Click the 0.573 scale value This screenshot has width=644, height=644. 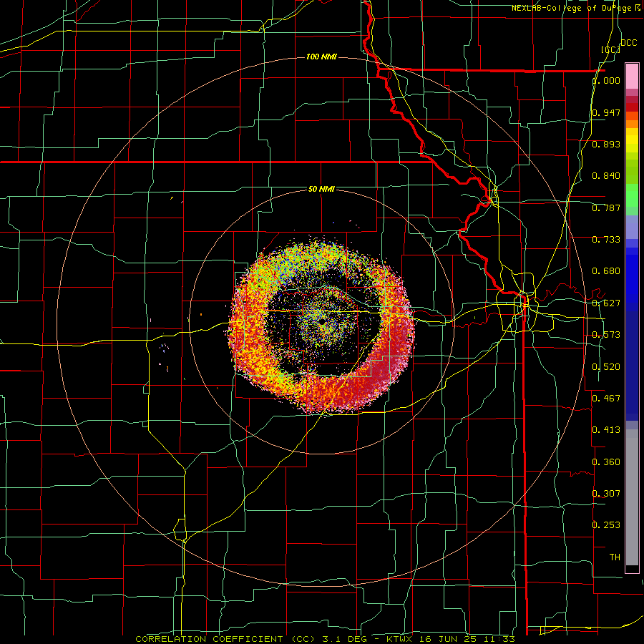point(606,335)
